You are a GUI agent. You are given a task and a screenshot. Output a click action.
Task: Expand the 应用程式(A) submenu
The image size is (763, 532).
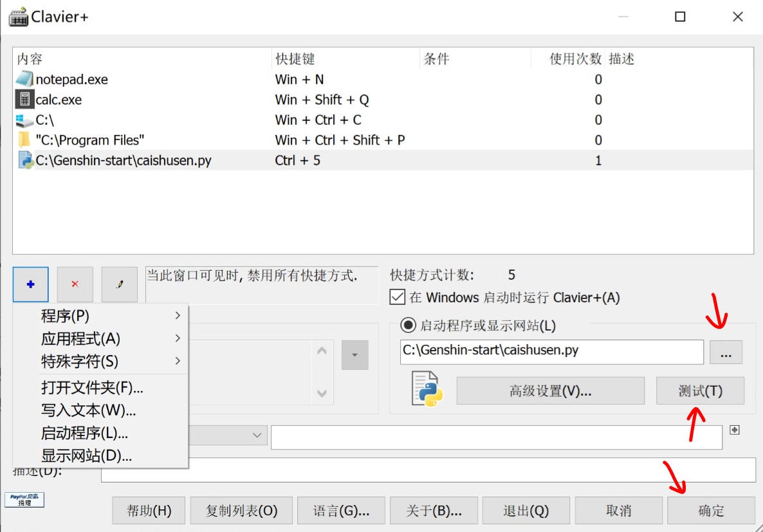tap(100, 338)
